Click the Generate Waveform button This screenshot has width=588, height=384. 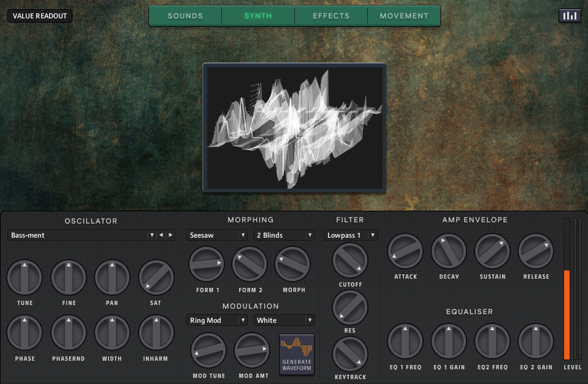[297, 354]
